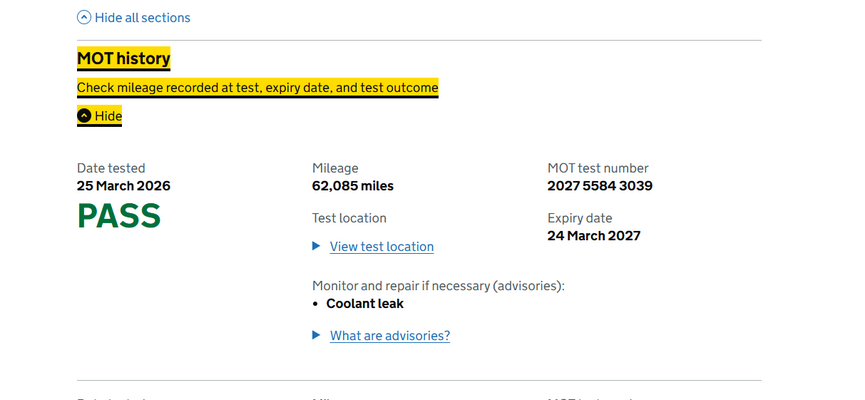Click the blue triangle beside View test location
865x400 pixels.
pyautogui.click(x=317, y=246)
